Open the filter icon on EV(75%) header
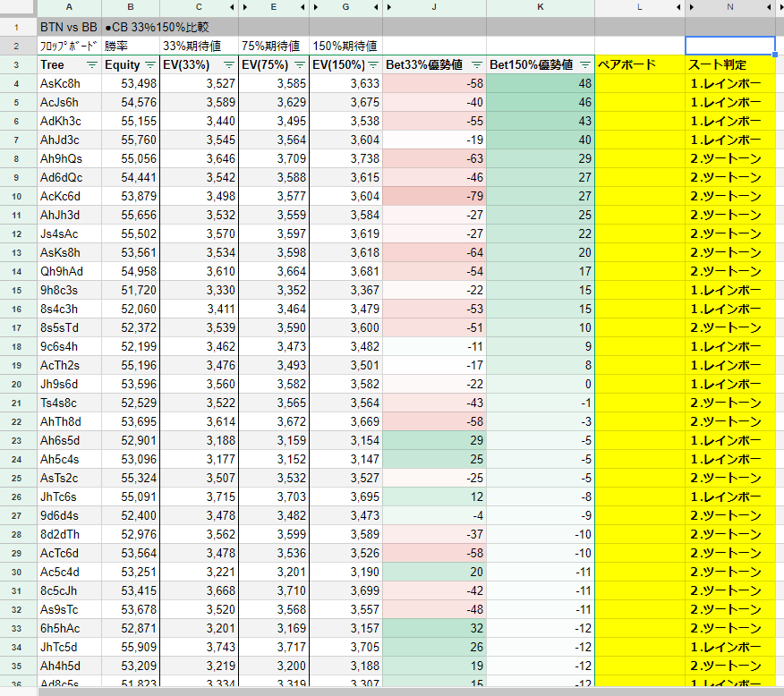784x696 pixels. pos(300,65)
